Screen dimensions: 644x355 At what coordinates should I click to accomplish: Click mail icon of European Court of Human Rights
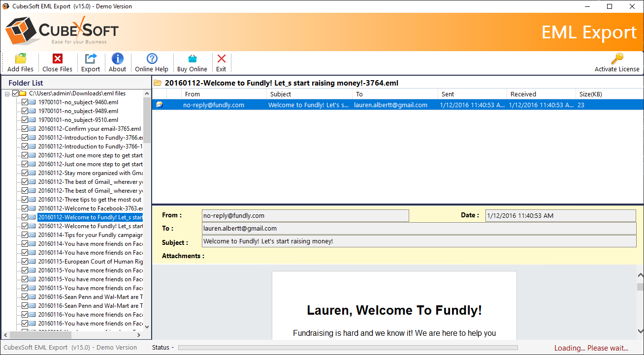pyautogui.click(x=32, y=262)
